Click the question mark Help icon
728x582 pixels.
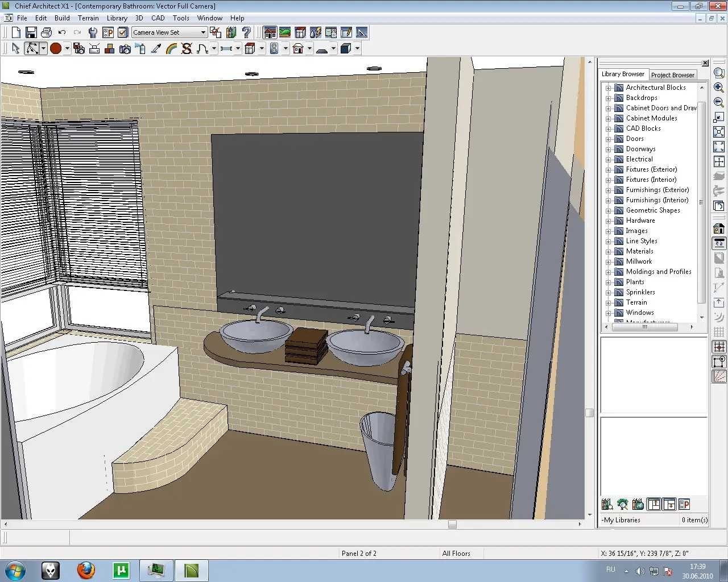coord(246,32)
